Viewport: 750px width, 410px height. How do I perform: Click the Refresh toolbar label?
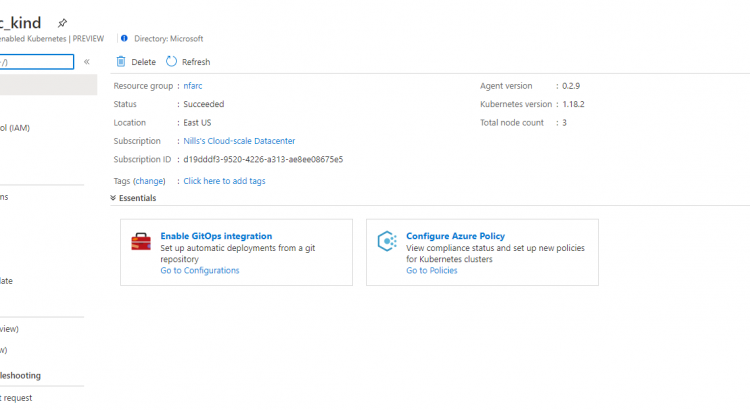tap(196, 62)
